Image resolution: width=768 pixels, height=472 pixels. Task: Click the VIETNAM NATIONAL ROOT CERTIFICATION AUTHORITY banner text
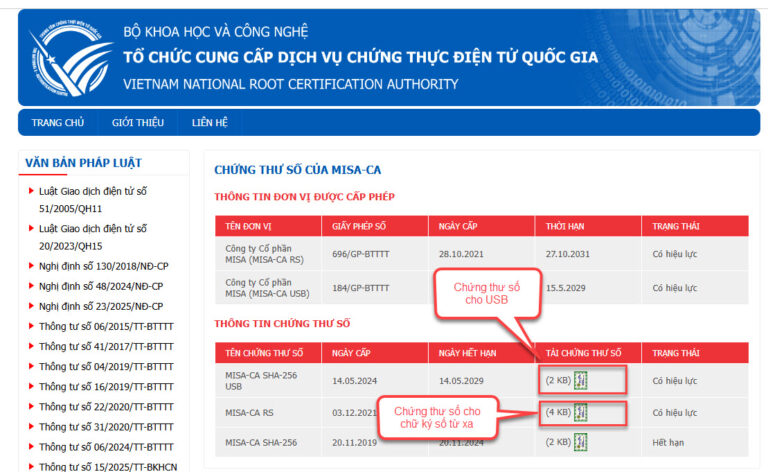tap(290, 84)
